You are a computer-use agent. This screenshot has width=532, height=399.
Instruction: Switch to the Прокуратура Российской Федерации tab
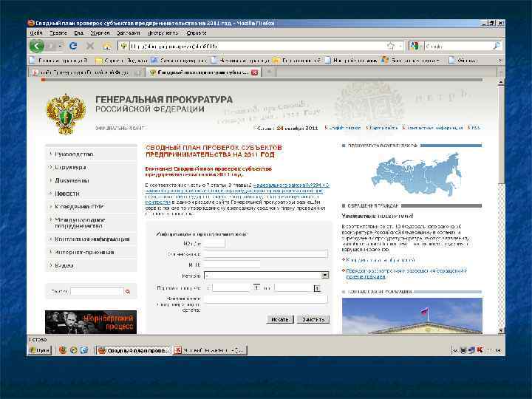(x=86, y=72)
